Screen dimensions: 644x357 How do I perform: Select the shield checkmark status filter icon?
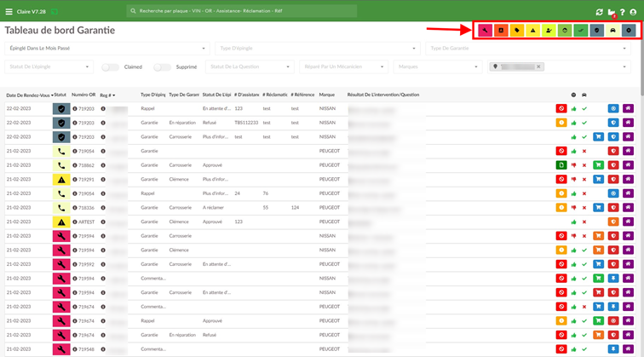(x=597, y=31)
